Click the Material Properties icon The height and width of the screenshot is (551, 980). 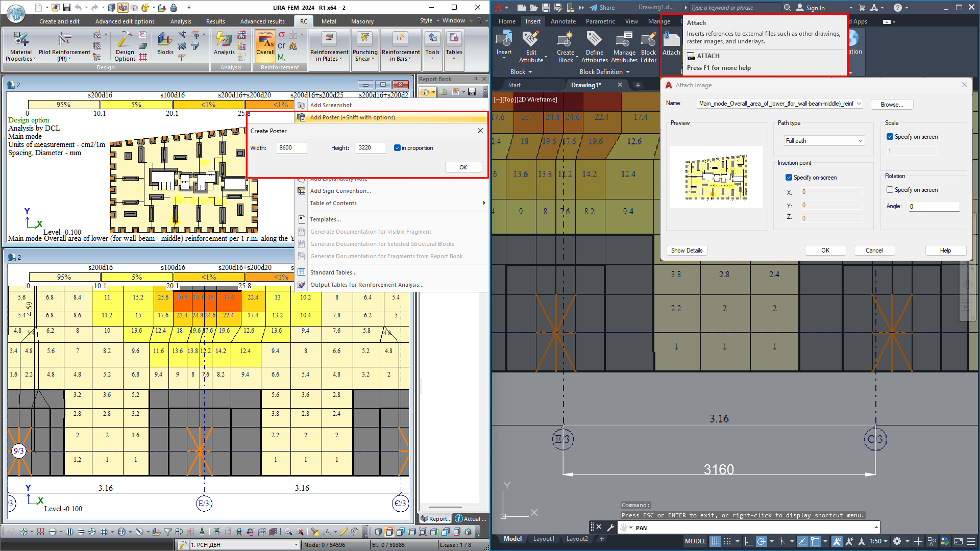coord(20,40)
